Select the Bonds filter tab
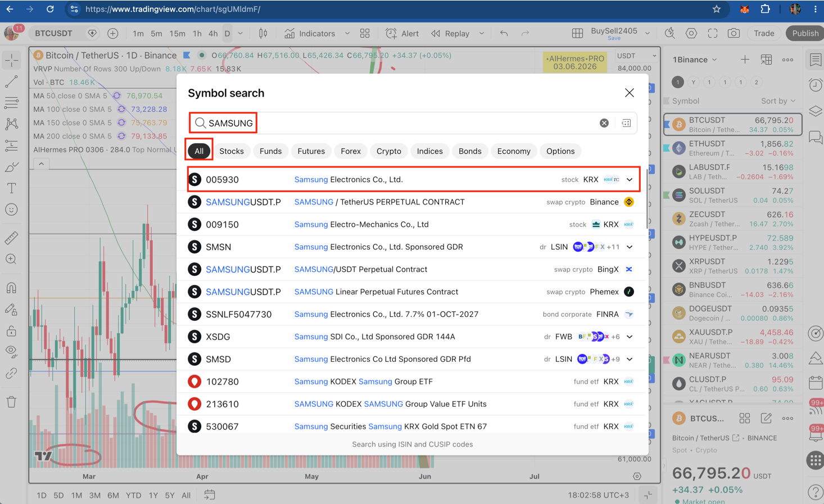Screen dimensions: 824x504 470,151
